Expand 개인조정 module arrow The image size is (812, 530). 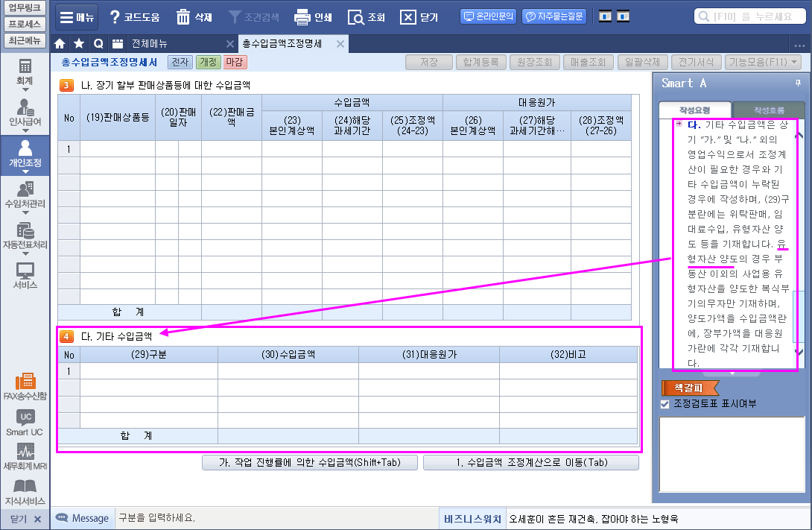click(25, 171)
